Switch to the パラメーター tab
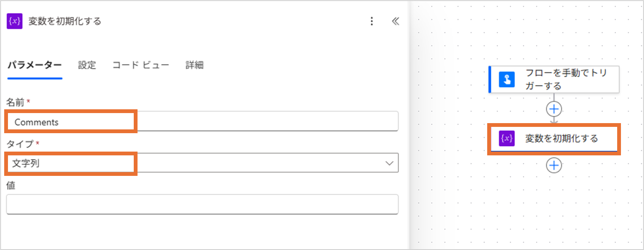Viewport: 644px width, 250px height. pyautogui.click(x=35, y=65)
